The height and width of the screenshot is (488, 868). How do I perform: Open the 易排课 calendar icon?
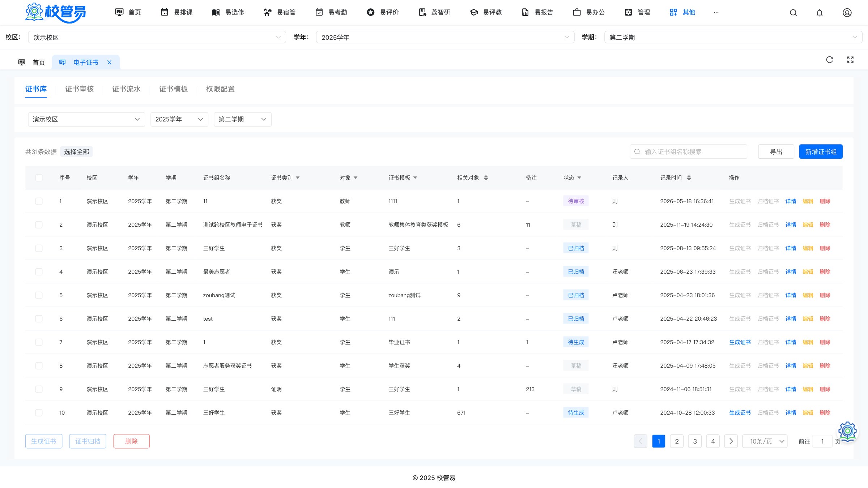pyautogui.click(x=165, y=12)
